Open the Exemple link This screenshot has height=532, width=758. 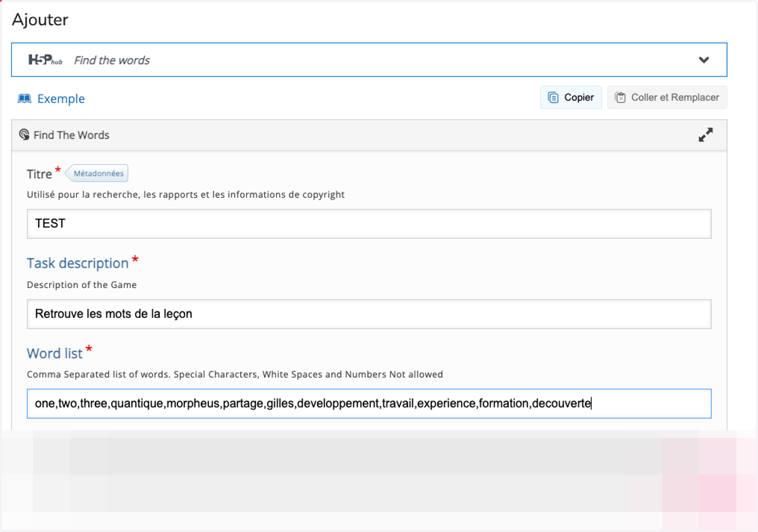[61, 99]
